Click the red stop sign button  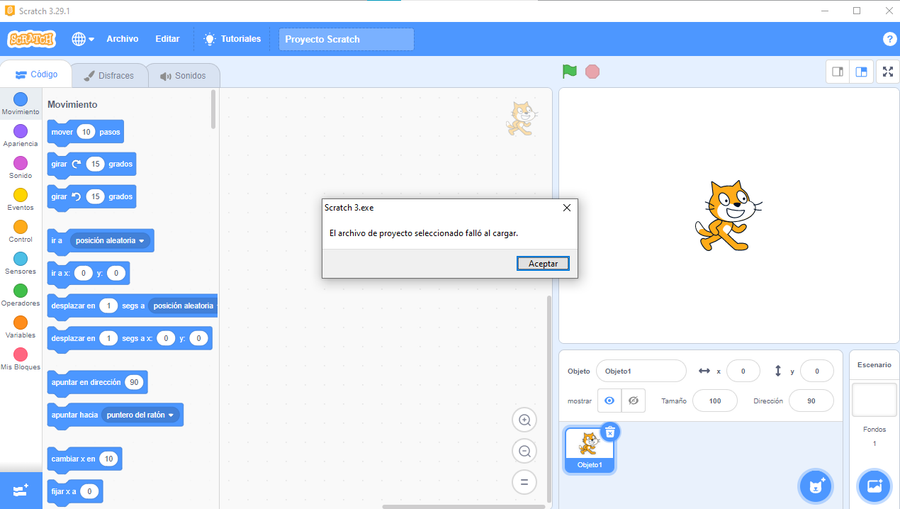point(592,72)
